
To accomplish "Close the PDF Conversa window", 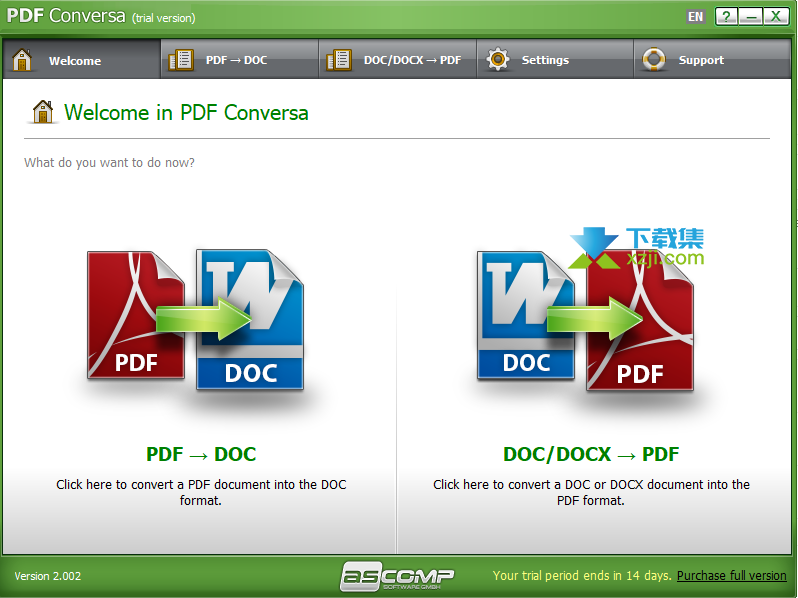I will point(776,17).
